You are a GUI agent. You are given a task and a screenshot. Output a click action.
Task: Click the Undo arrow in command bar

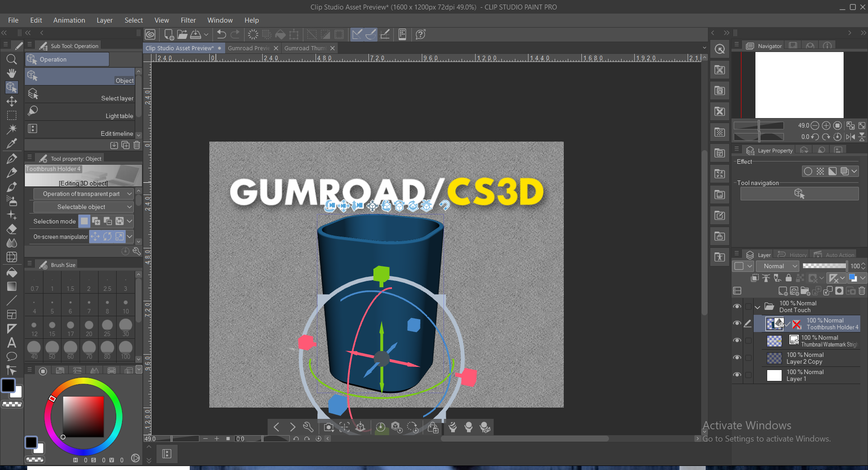point(221,34)
